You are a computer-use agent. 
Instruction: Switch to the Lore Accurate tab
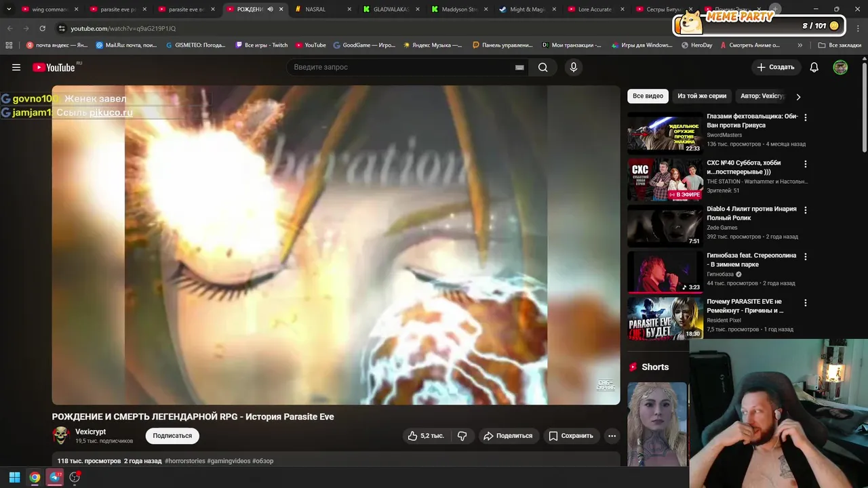(595, 9)
